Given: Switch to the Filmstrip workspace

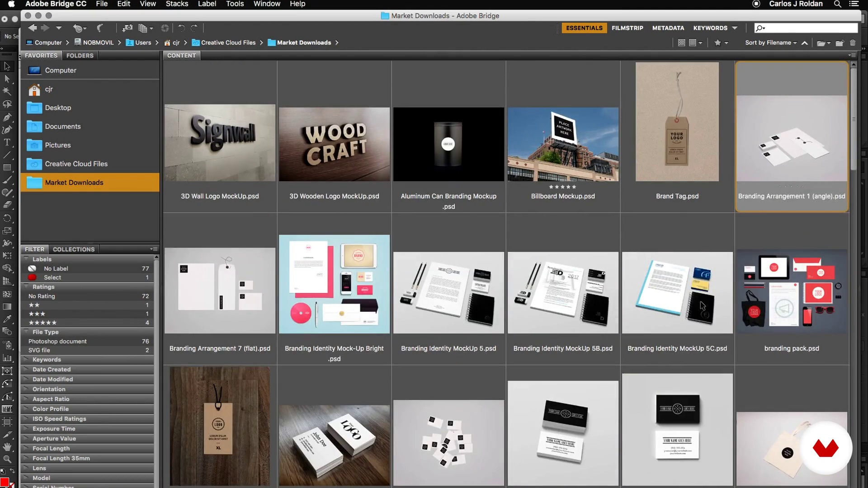Looking at the screenshot, I should click(627, 28).
